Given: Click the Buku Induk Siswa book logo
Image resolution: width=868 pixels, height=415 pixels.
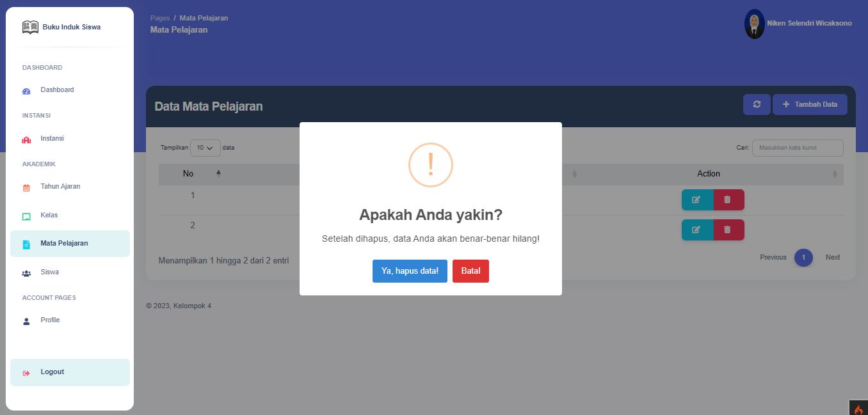Looking at the screenshot, I should click(x=30, y=27).
